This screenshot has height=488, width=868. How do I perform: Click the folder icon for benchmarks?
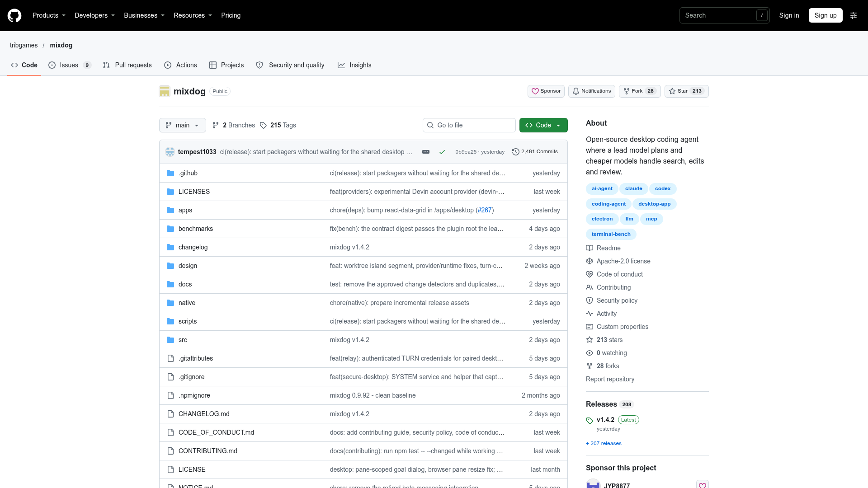pyautogui.click(x=170, y=229)
